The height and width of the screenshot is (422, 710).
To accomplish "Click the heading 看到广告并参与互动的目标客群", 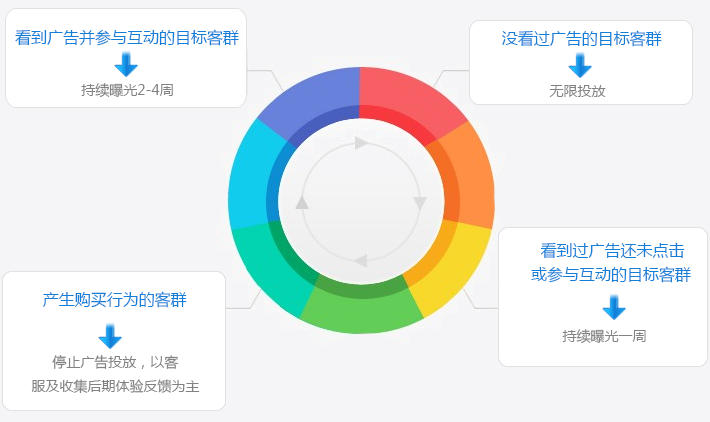I will (127, 38).
